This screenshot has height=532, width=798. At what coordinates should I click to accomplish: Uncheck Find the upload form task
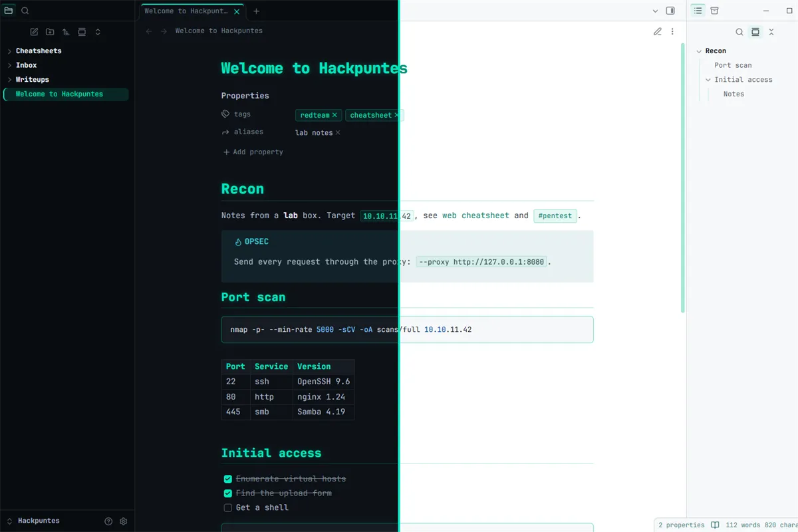coord(228,493)
